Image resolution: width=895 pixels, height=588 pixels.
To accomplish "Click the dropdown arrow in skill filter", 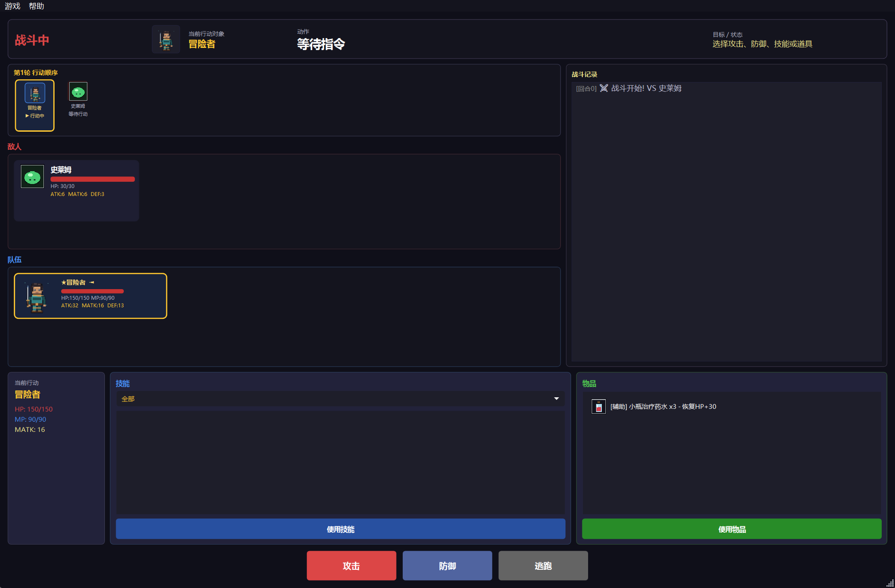I will coord(556,399).
